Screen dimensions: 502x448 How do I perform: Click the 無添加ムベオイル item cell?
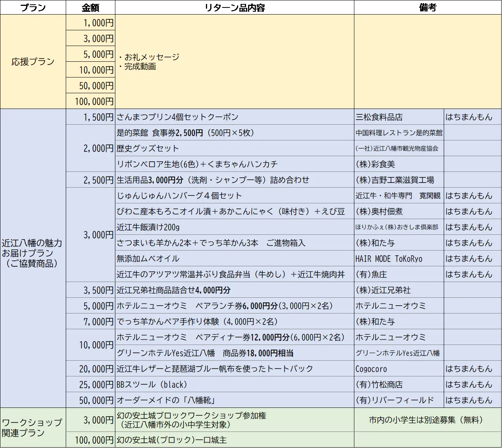(235, 258)
